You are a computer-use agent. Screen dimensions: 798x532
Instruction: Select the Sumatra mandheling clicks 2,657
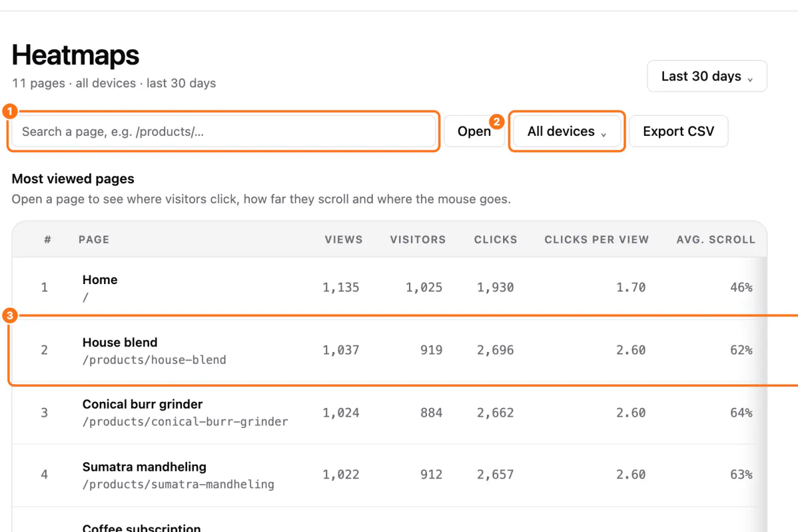(x=496, y=475)
